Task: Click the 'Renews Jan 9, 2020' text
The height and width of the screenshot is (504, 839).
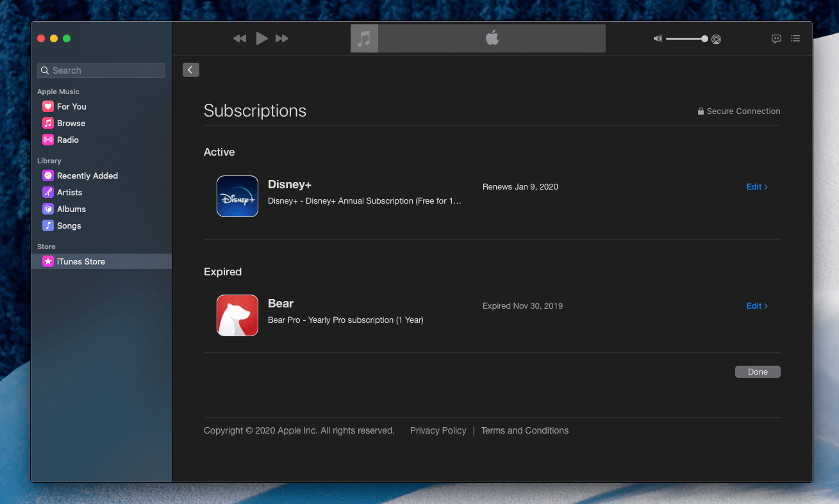Action: pyautogui.click(x=520, y=187)
